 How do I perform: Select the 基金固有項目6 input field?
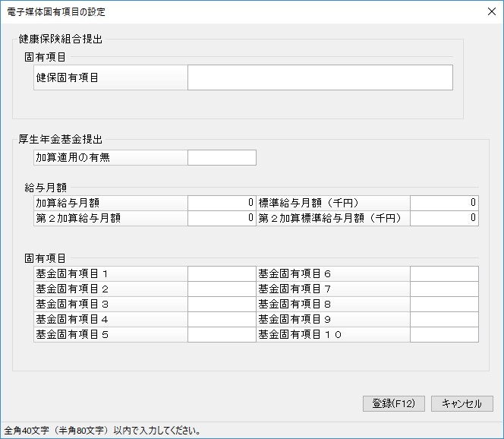tap(444, 273)
